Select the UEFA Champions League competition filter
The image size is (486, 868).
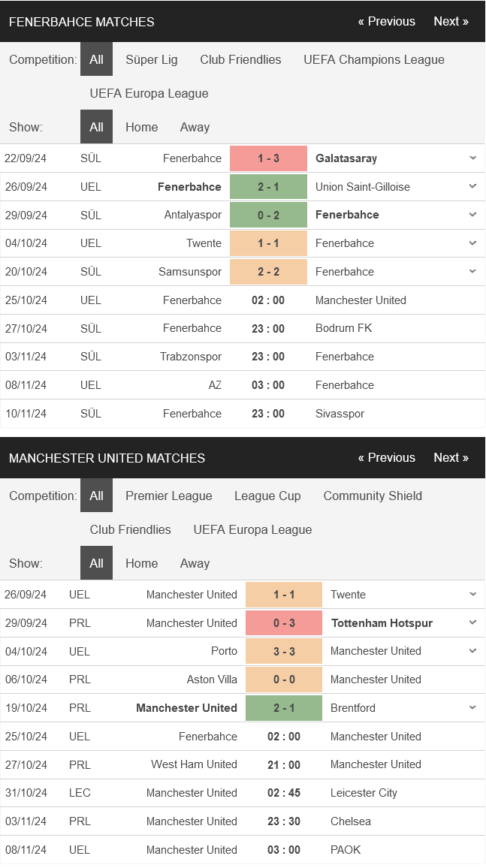(x=374, y=60)
